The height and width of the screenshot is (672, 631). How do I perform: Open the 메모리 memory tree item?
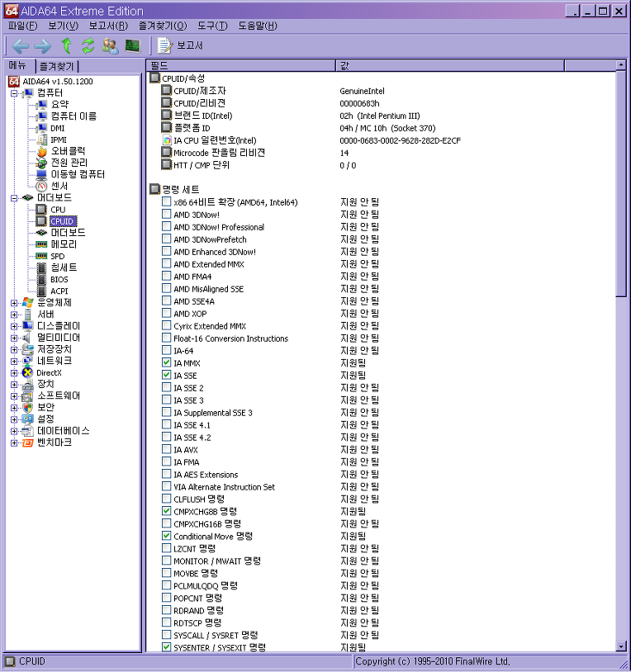point(64,244)
